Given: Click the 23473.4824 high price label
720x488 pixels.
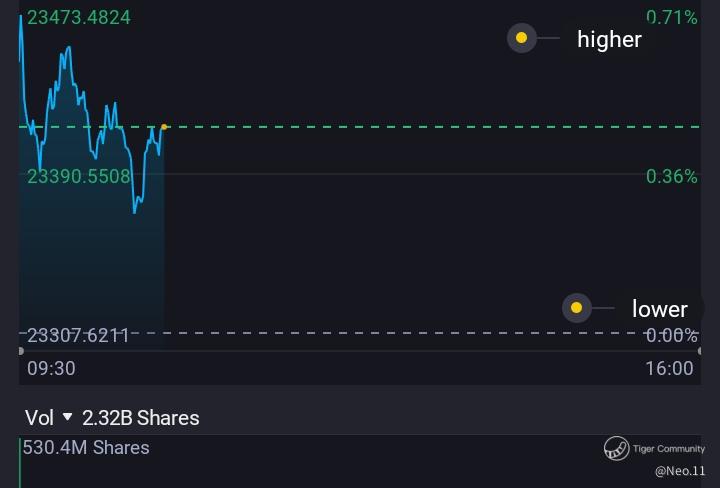Looking at the screenshot, I should pos(79,17).
